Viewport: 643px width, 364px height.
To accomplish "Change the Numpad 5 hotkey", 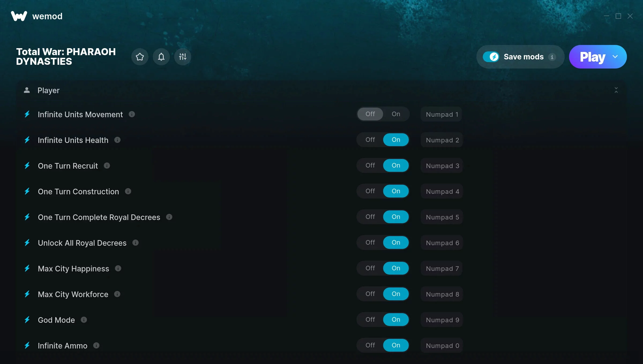I will coord(442,217).
